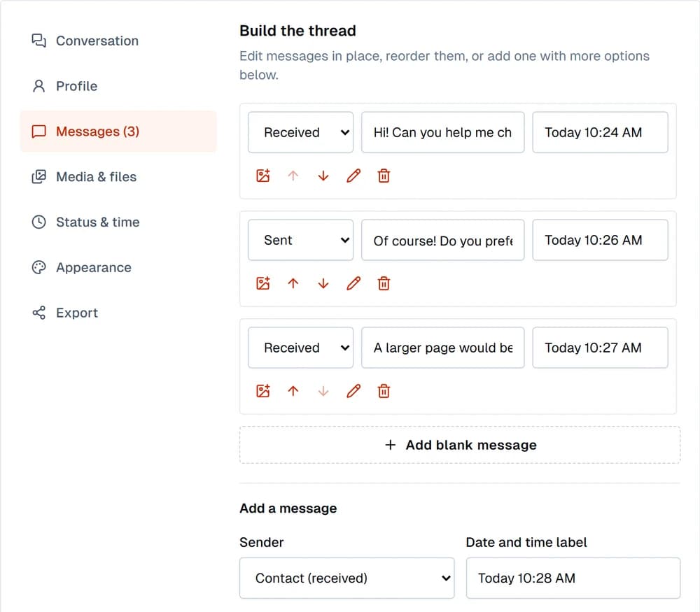The width and height of the screenshot is (700, 612).
Task: Switch to Status & time section
Action: pos(118,222)
